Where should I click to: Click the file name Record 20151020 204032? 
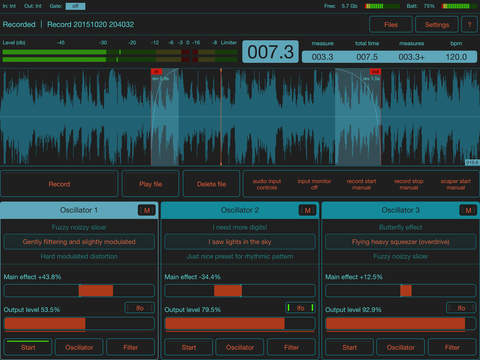pos(91,24)
